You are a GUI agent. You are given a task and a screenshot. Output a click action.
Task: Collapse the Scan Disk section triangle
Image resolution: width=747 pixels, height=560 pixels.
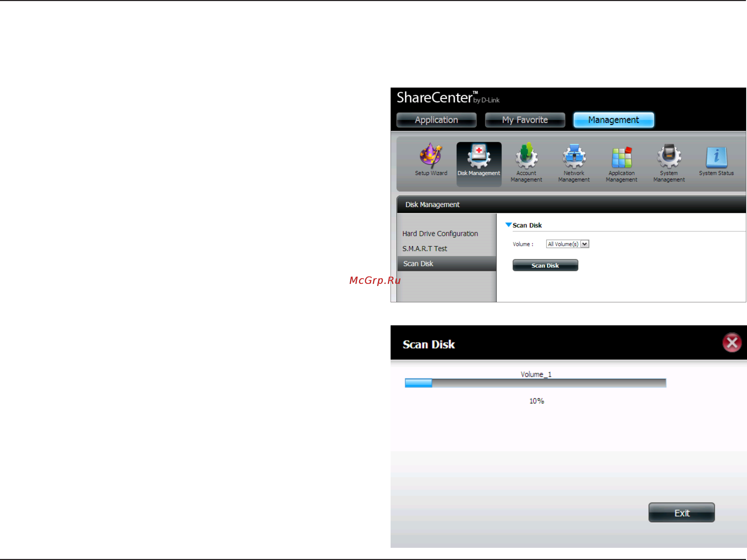click(508, 225)
